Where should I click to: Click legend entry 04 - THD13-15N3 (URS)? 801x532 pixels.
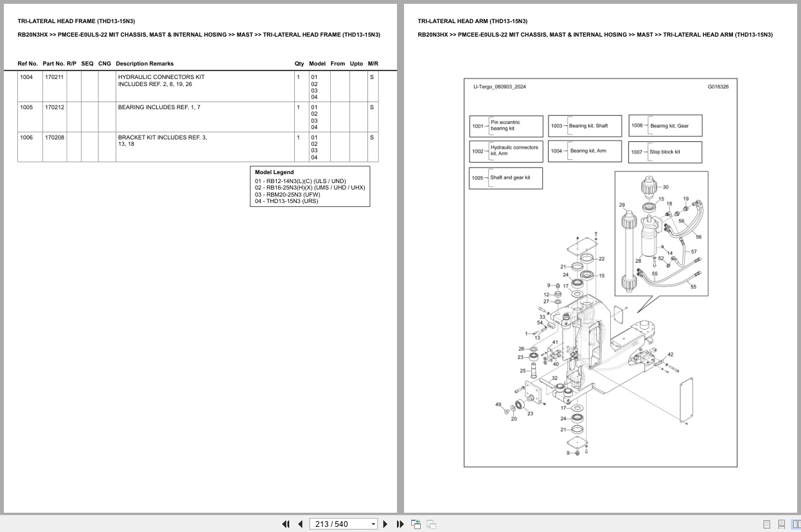pyautogui.click(x=286, y=201)
